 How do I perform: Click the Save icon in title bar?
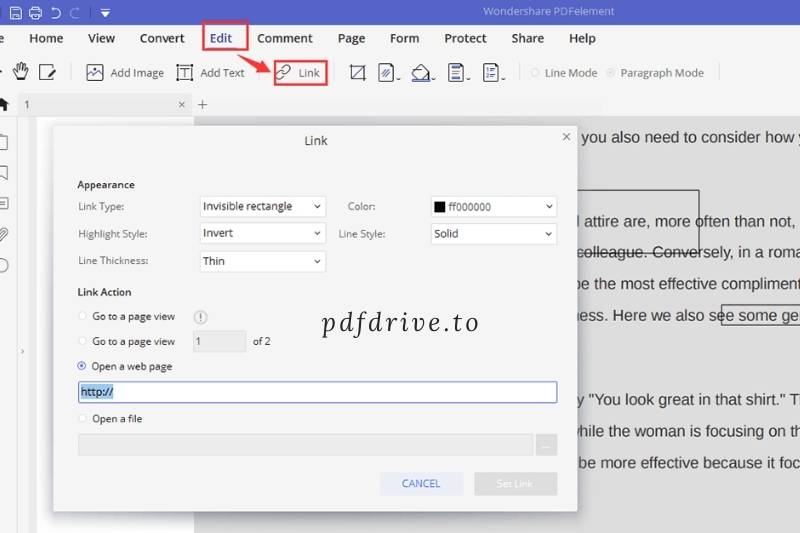(x=15, y=13)
